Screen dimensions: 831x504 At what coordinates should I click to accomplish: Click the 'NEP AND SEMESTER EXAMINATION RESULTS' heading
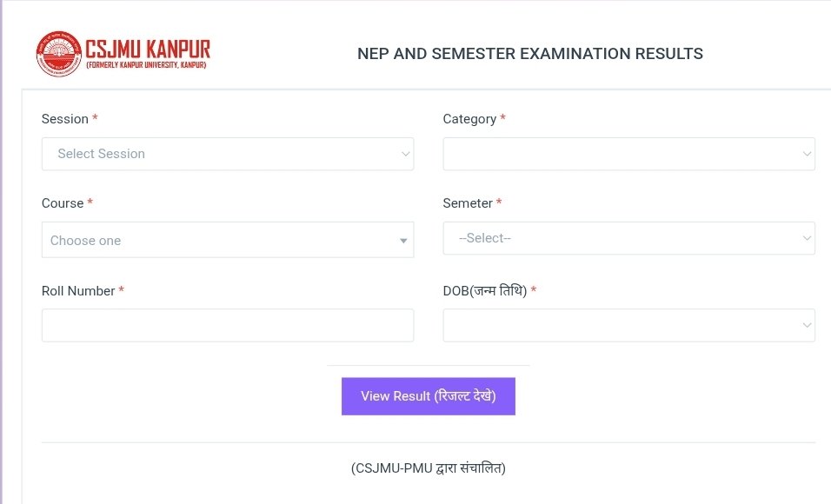(x=530, y=54)
